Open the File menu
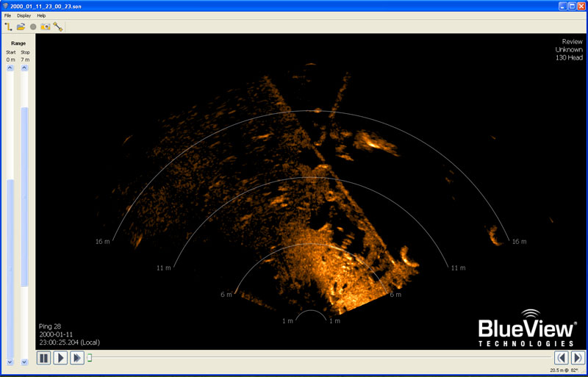This screenshot has height=377, width=588. click(7, 15)
